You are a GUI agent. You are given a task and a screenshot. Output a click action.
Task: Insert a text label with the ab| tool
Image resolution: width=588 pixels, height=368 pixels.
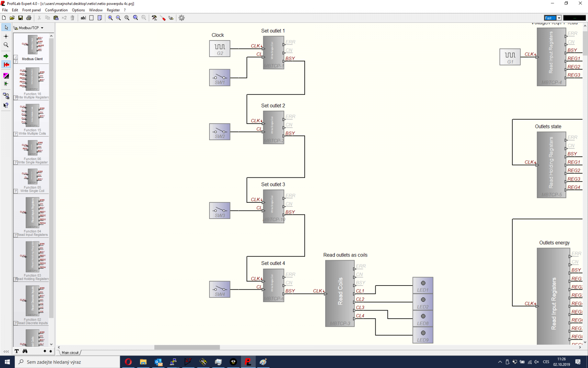[x=83, y=18]
